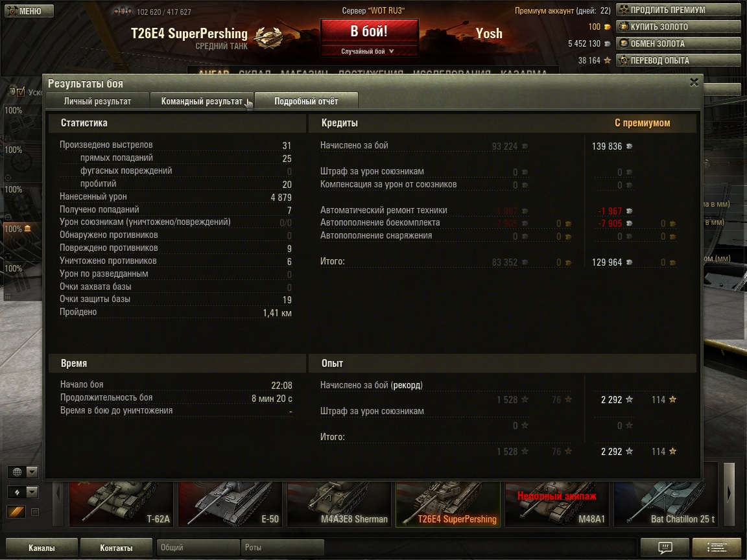747x560 pixels.
Task: Open the Случайный бой battle type dropdown
Action: (x=369, y=51)
